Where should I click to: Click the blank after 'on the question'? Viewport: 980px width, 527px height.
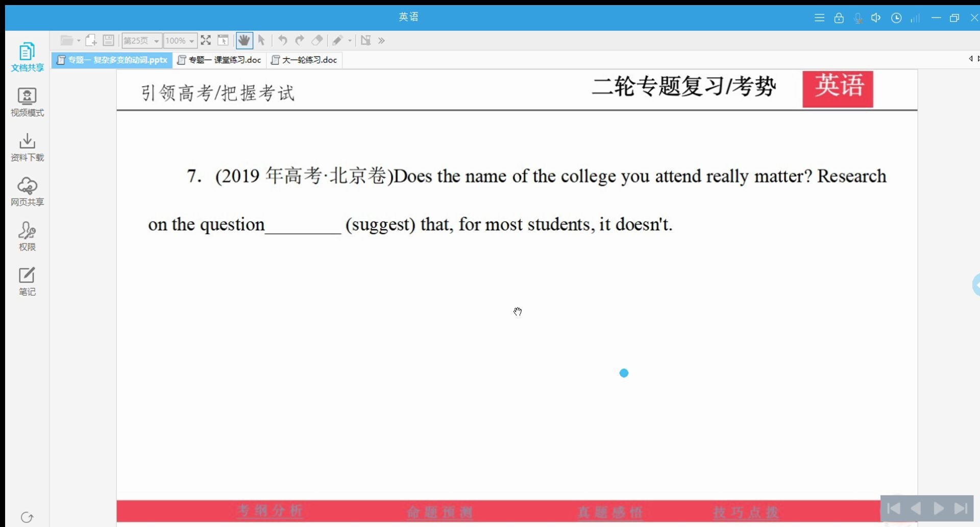(303, 225)
